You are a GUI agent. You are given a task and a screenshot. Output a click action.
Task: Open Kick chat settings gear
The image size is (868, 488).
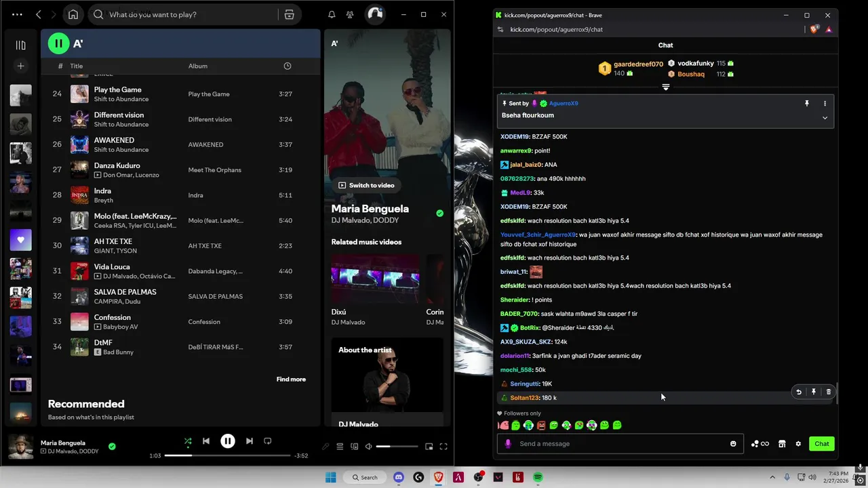point(798,444)
